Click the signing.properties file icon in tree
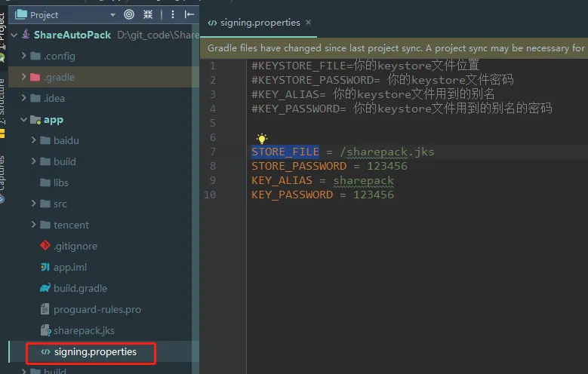 click(x=45, y=351)
